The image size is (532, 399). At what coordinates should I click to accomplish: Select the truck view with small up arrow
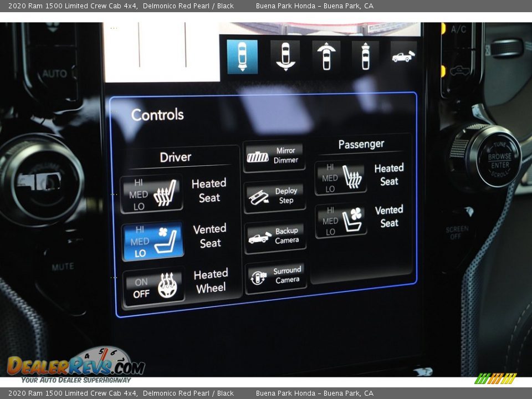(365, 56)
